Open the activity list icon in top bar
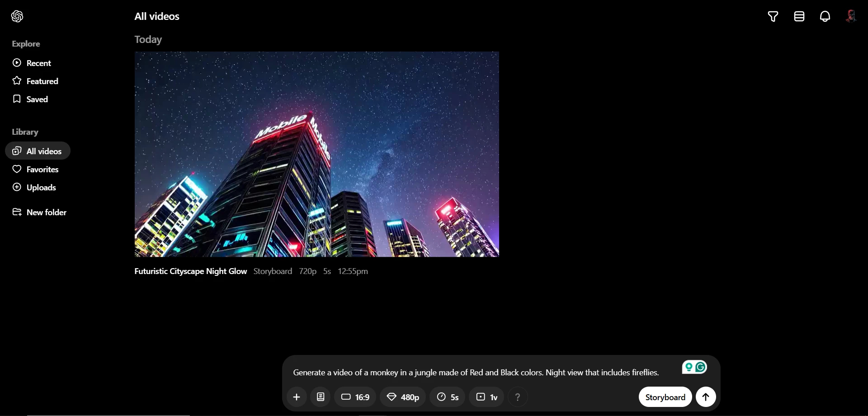The height and width of the screenshot is (416, 868). [x=799, y=16]
